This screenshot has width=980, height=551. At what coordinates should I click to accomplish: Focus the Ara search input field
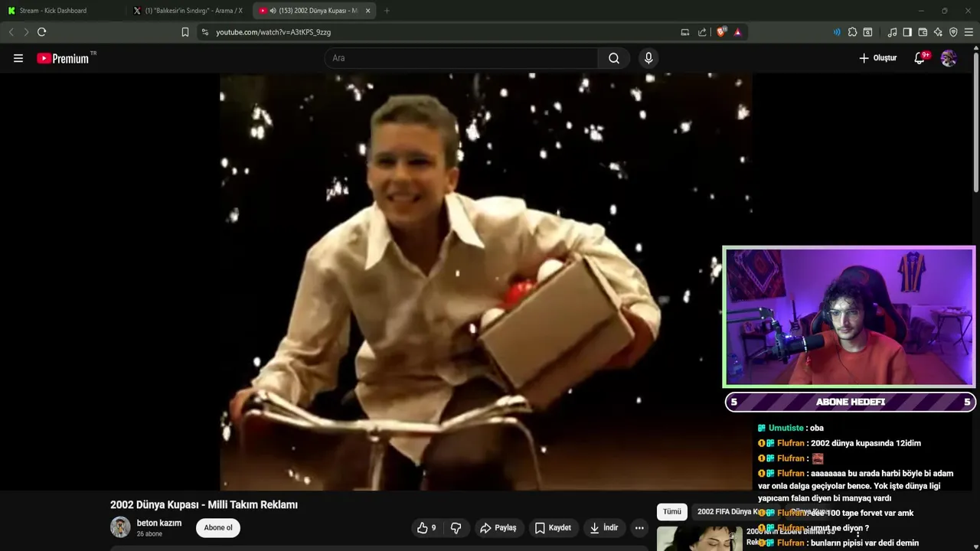click(x=461, y=58)
